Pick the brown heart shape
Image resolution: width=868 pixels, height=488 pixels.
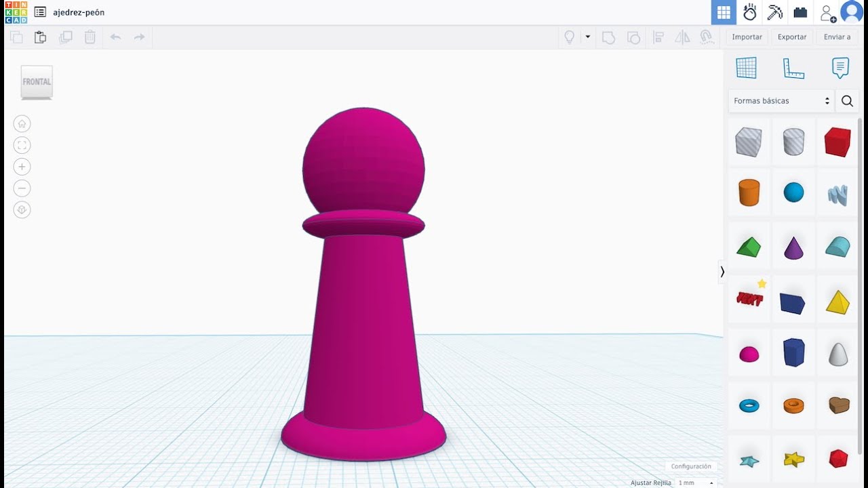[x=839, y=405]
